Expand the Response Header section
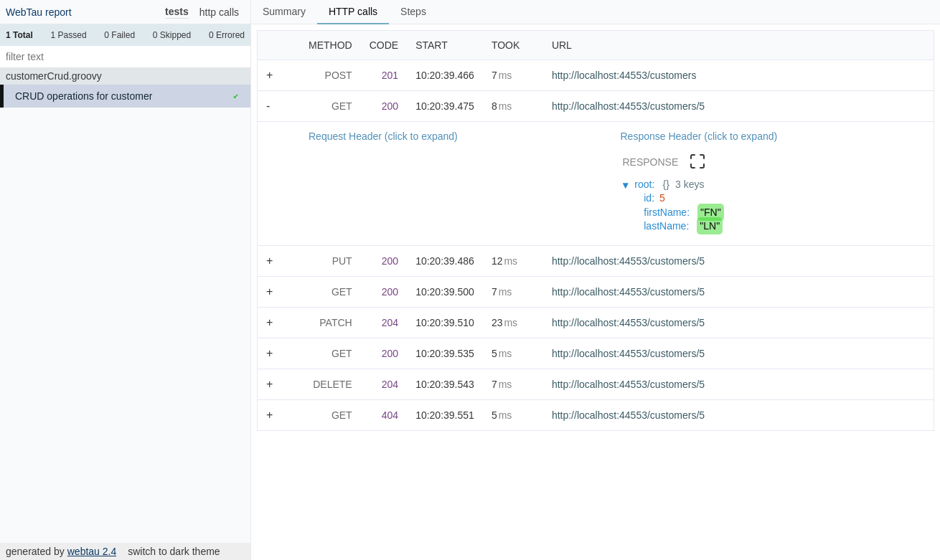 tap(698, 136)
